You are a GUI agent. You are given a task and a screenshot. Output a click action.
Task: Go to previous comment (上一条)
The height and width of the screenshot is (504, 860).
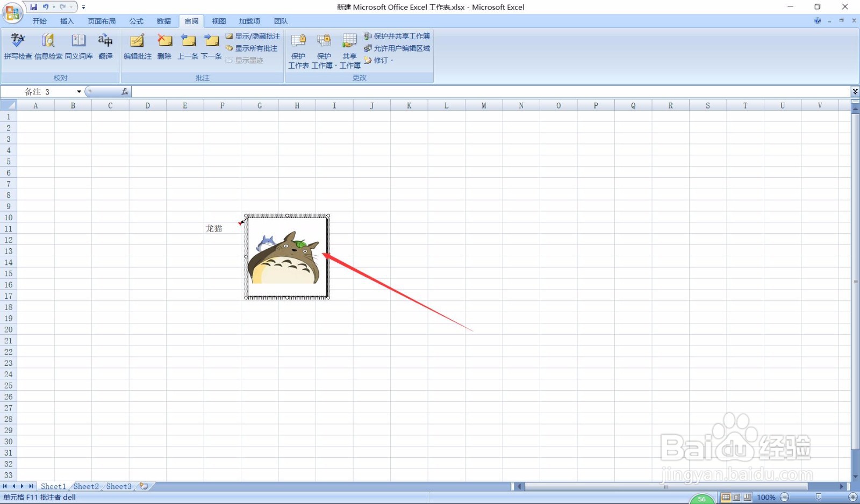tap(188, 46)
